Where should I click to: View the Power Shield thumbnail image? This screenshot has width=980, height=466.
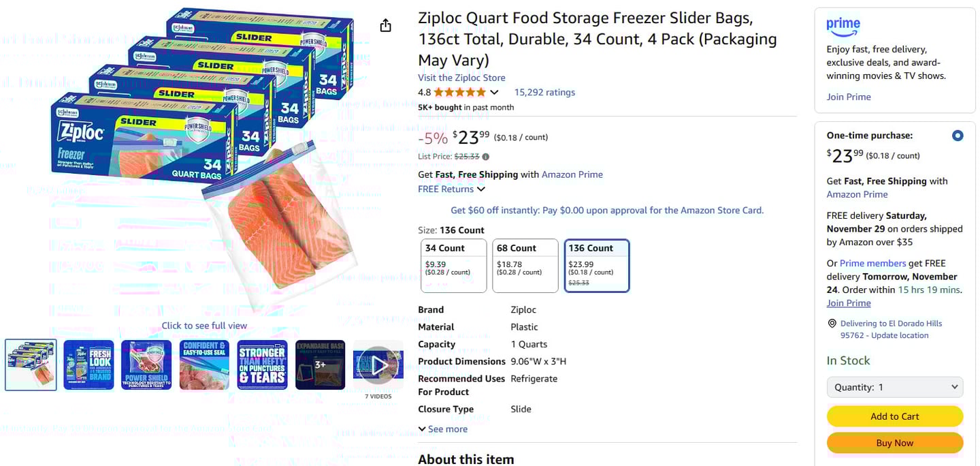tap(146, 365)
